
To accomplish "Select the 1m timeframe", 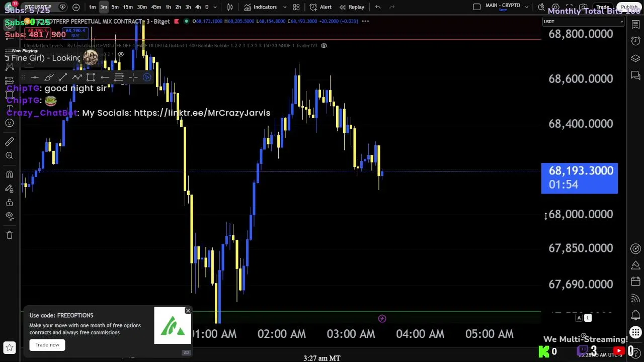I will tap(92, 7).
